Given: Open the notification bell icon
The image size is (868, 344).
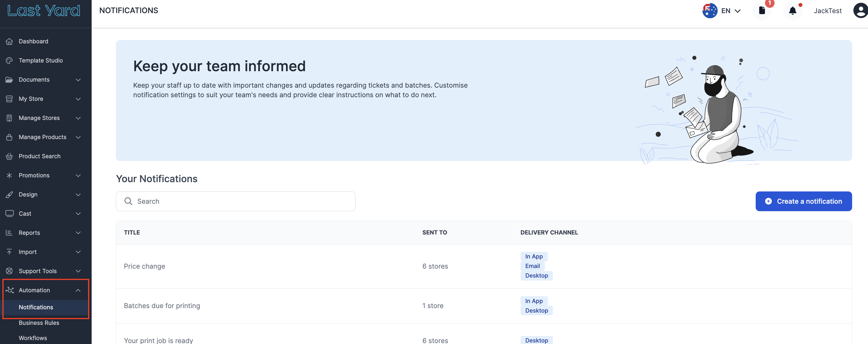Looking at the screenshot, I should pos(792,11).
